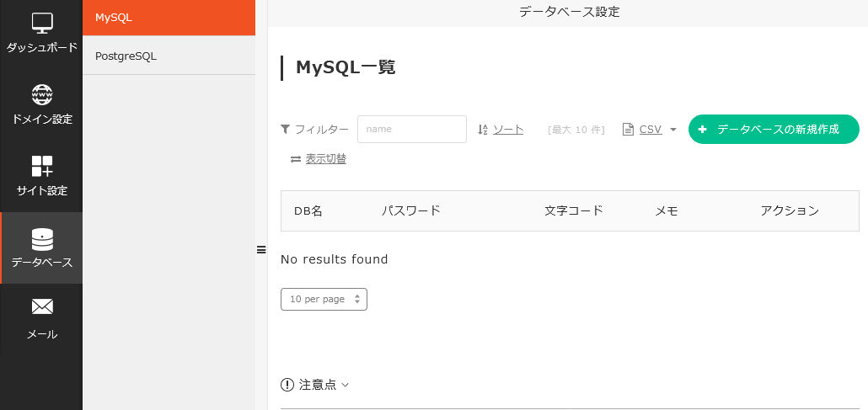Open the 10 per page dropdown
868x410 pixels.
pos(324,299)
